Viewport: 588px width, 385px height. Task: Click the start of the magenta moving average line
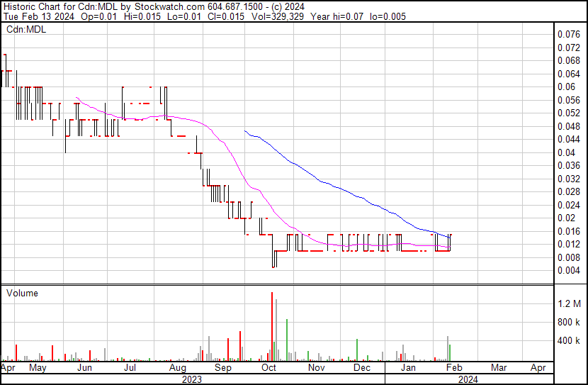[76, 97]
